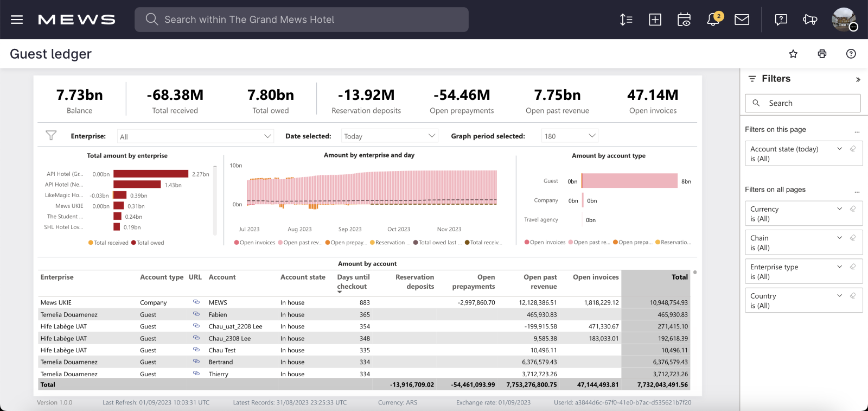Open the mail envelope icon
Viewport: 868px width, 411px height.
(x=742, y=20)
